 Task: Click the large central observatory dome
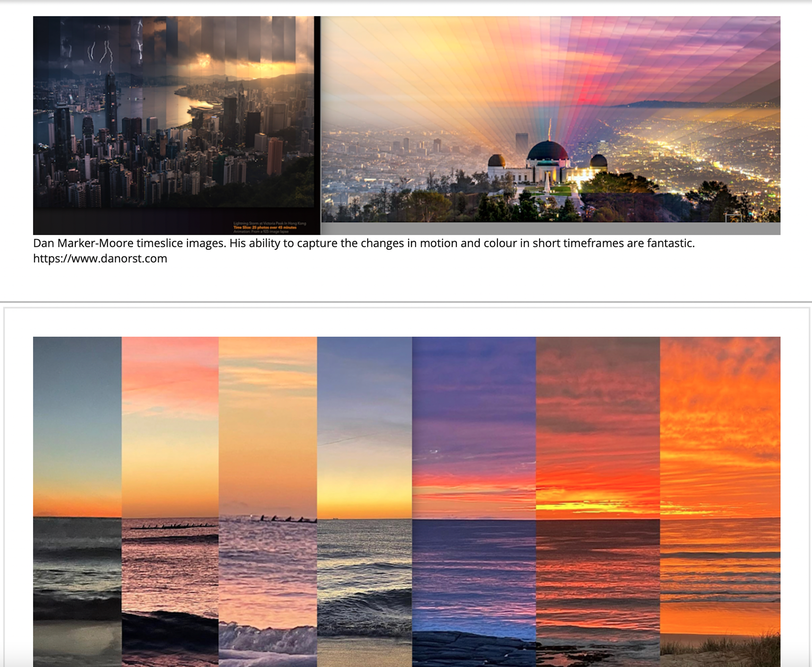(x=548, y=151)
